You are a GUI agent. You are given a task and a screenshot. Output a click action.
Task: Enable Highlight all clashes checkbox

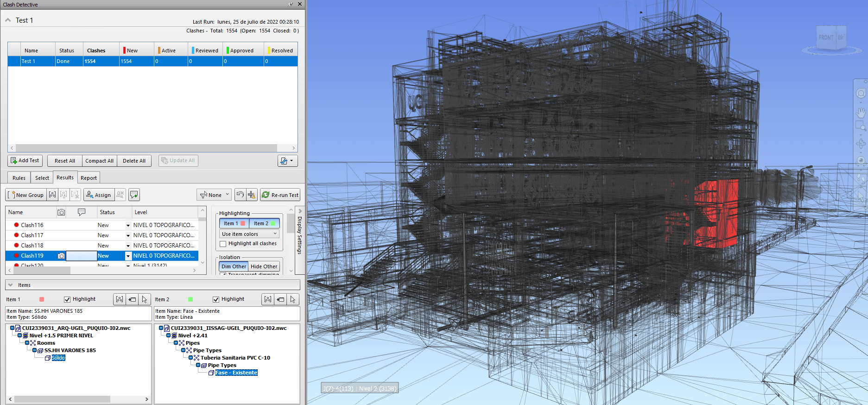coord(223,244)
